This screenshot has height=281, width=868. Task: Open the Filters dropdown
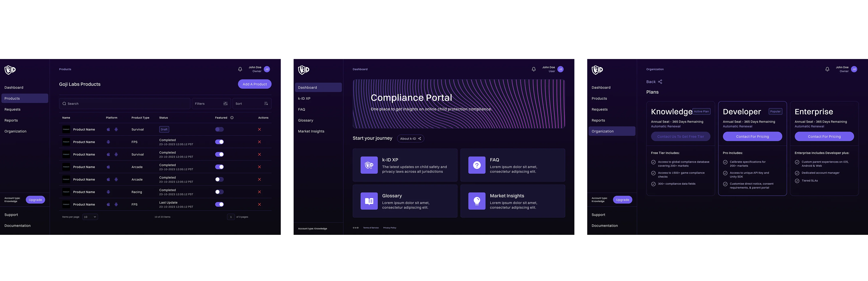pyautogui.click(x=211, y=104)
